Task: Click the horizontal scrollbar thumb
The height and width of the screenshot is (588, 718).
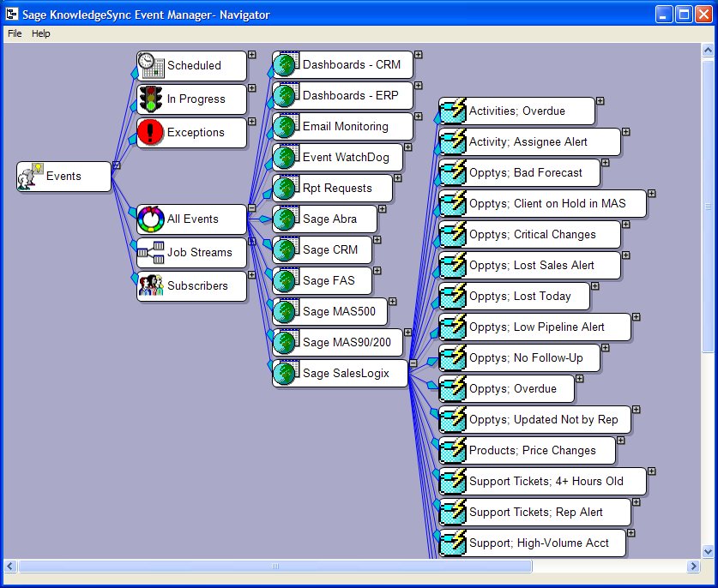Action: pyautogui.click(x=275, y=566)
